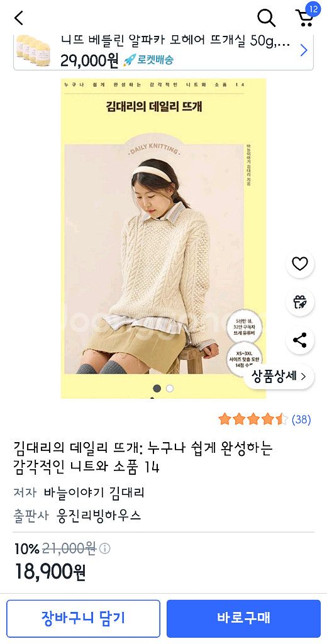Screen dimensions: 327x644
Task: Open the shopping cart icon
Action: coord(304,19)
